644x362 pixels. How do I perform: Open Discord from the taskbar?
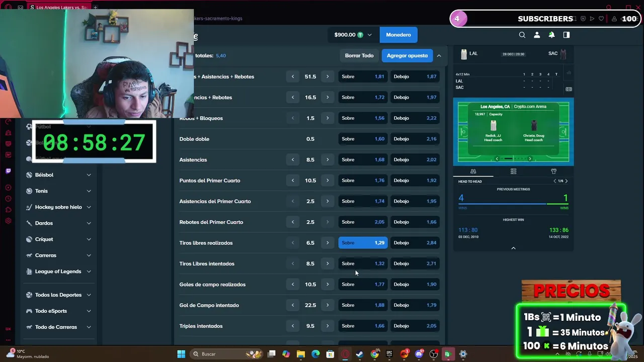coord(419,354)
